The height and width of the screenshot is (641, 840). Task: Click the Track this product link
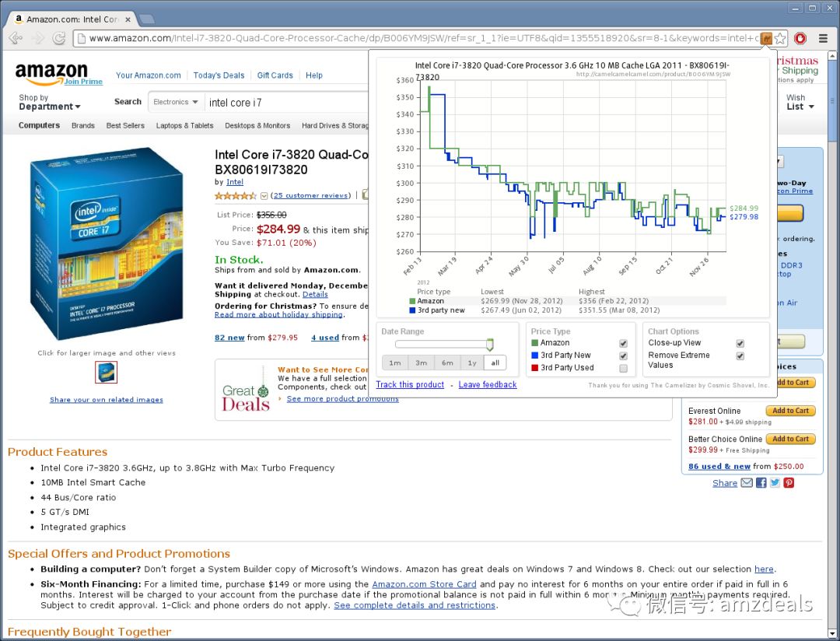click(x=410, y=385)
